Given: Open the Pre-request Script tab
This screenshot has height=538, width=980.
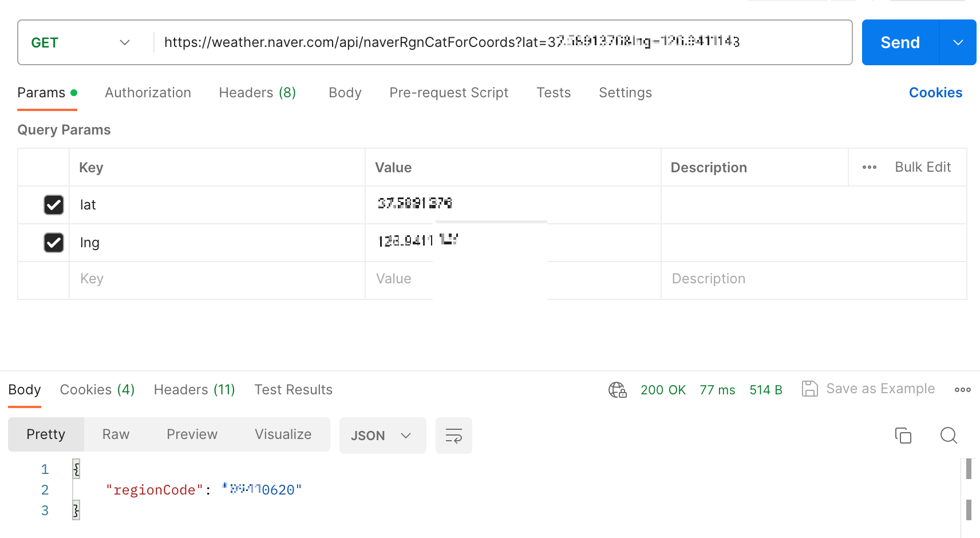Looking at the screenshot, I should click(x=449, y=93).
